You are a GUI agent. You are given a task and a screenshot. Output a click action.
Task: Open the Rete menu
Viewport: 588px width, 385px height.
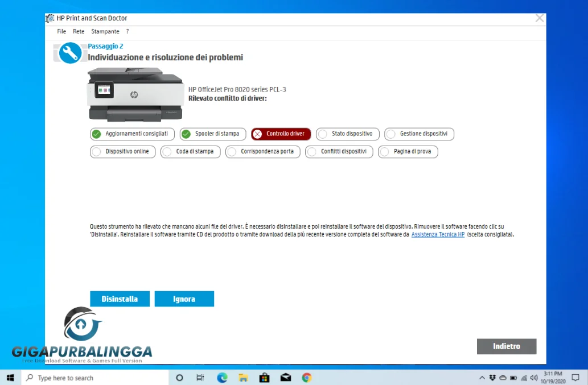tap(78, 31)
